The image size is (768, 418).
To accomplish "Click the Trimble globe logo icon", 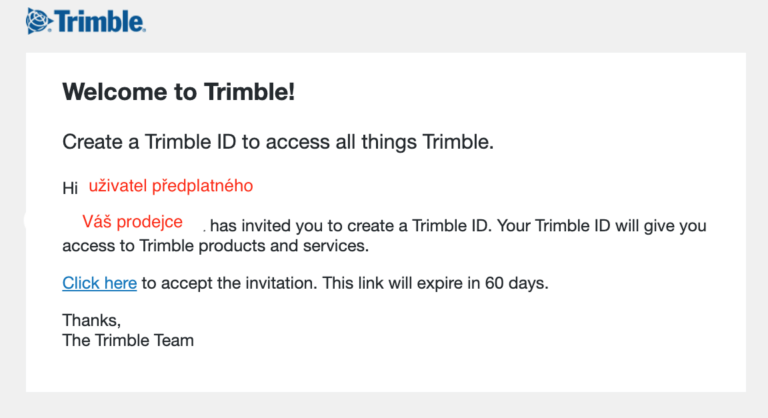I will tap(39, 19).
